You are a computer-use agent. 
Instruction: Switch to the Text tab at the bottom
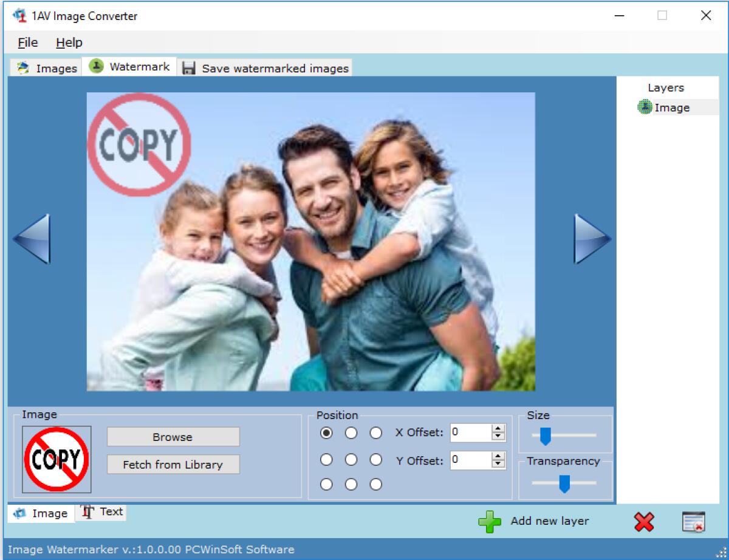(102, 512)
